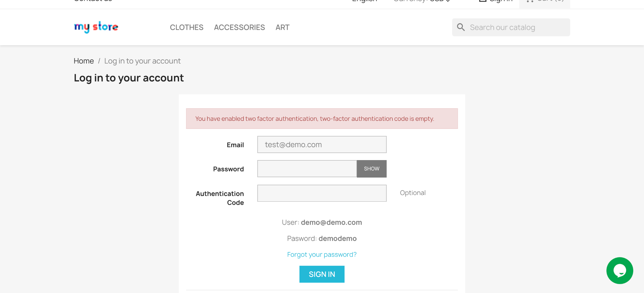Click into the Email input field
This screenshot has height=293, width=644.
322,145
